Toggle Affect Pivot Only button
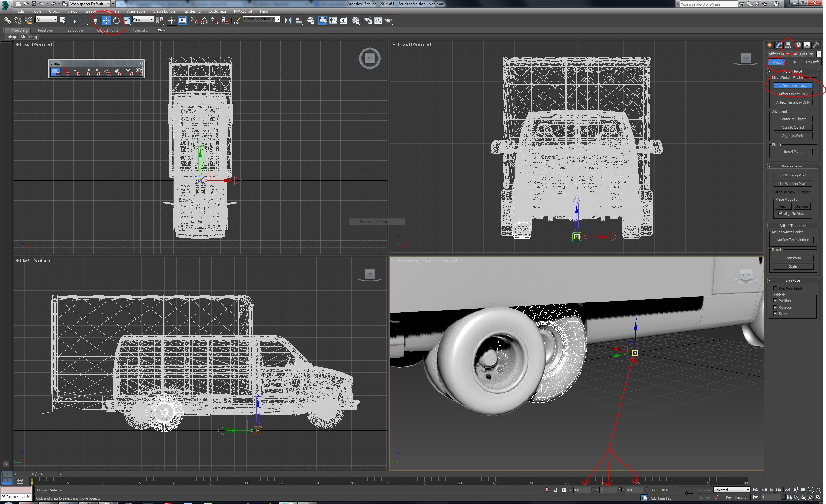 click(793, 86)
